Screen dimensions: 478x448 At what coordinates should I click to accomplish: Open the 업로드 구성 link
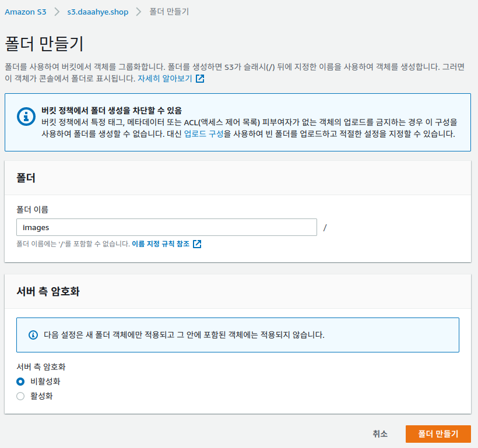204,134
